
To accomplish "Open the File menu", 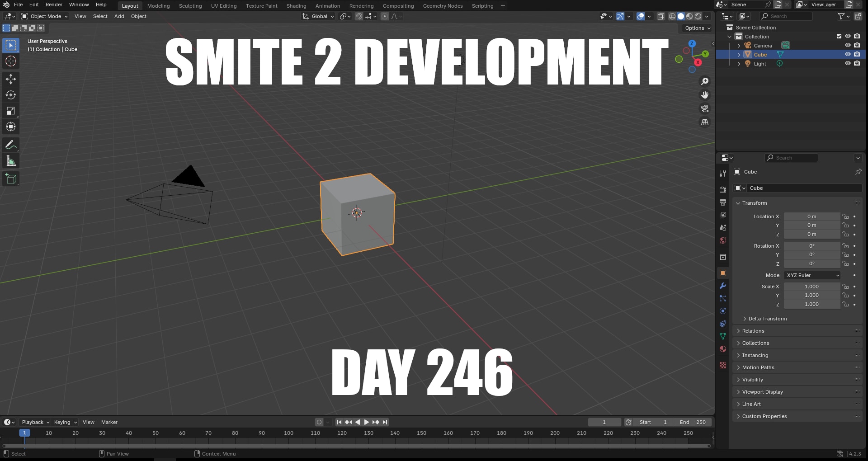I will click(x=19, y=5).
